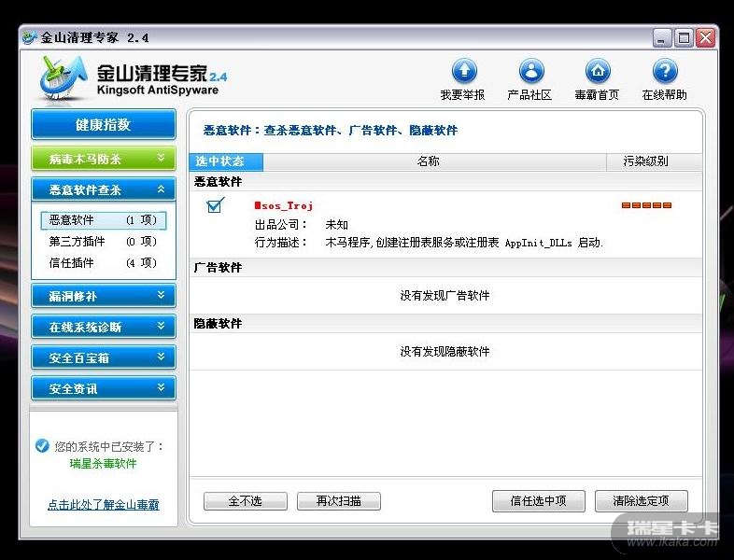734x560 pixels.
Task: Minimize the 金山清理专家 window
Action: pos(662,38)
